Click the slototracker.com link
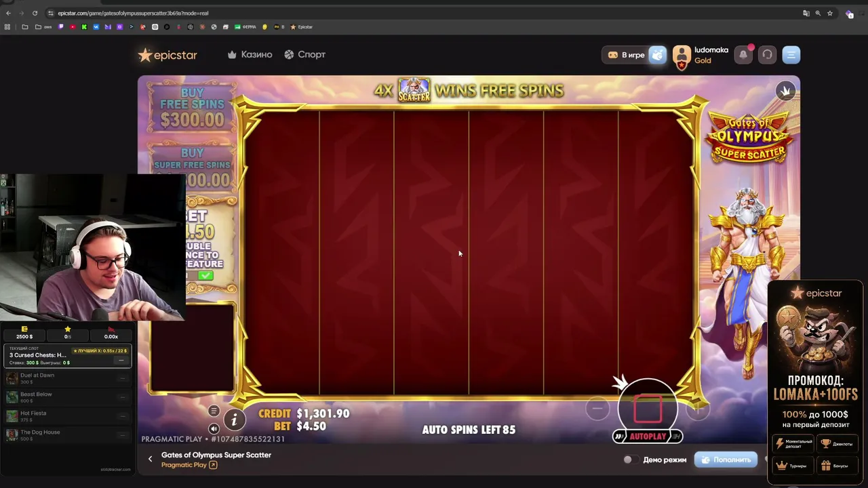The height and width of the screenshot is (488, 868). 115,469
